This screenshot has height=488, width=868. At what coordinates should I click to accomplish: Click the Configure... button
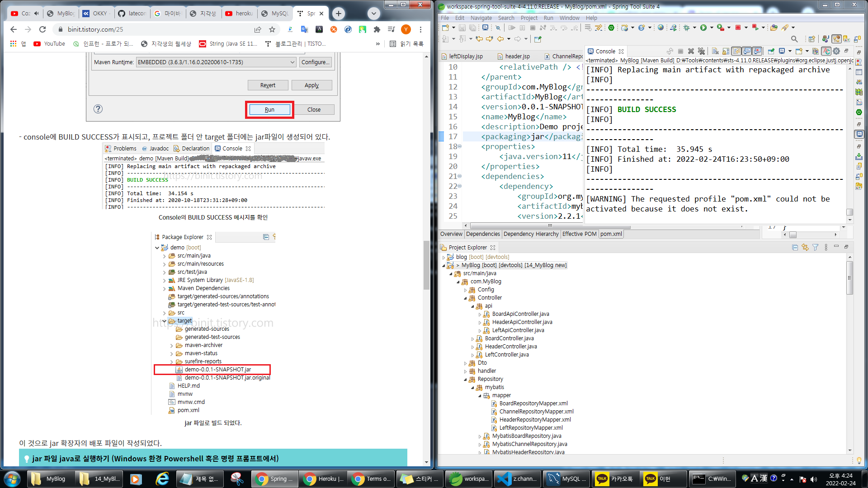tap(315, 62)
